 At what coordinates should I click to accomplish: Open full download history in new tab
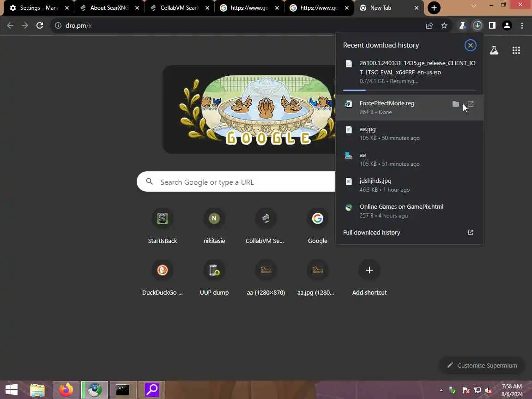point(471,232)
